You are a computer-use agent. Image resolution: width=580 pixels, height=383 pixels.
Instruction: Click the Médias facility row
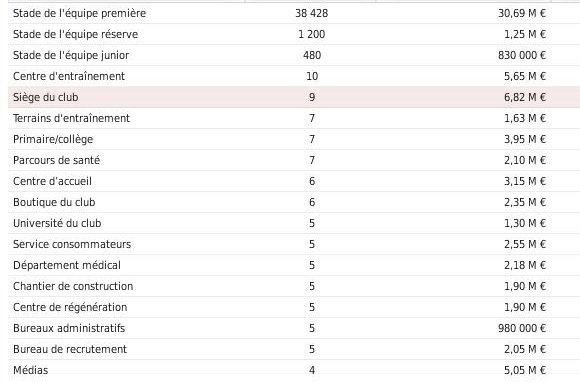[x=294, y=370]
